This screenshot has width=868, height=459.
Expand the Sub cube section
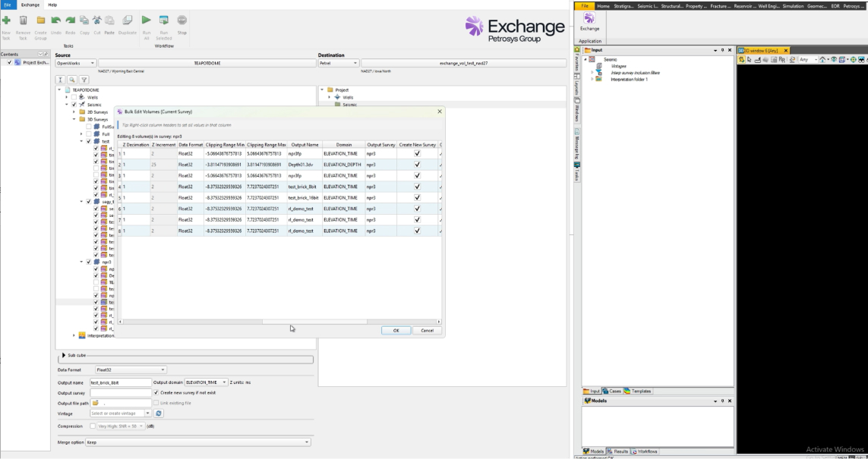tap(63, 354)
